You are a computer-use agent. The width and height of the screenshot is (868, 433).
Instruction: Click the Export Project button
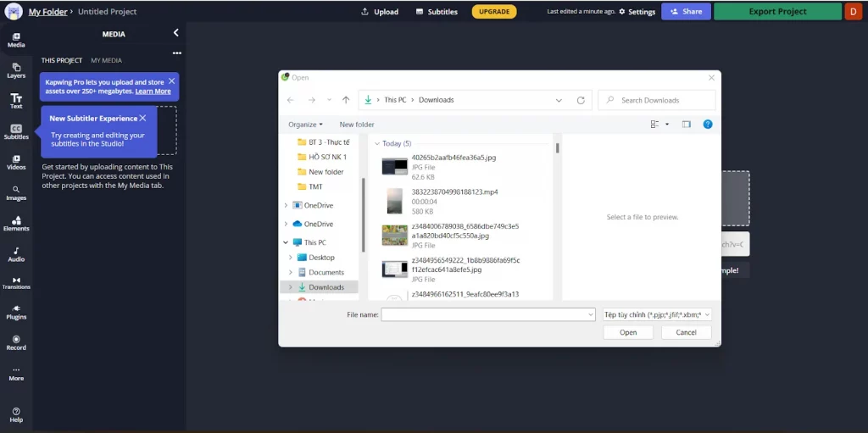coord(777,11)
